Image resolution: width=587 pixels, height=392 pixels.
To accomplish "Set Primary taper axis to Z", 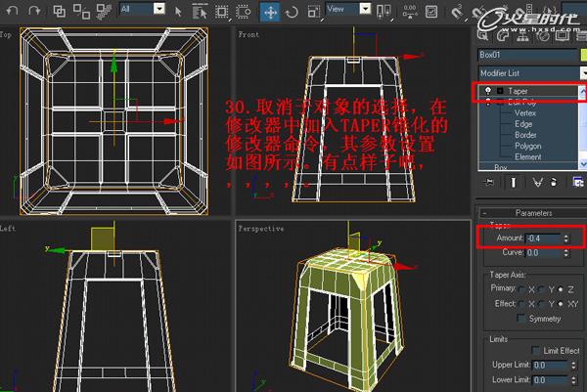I will (561, 289).
